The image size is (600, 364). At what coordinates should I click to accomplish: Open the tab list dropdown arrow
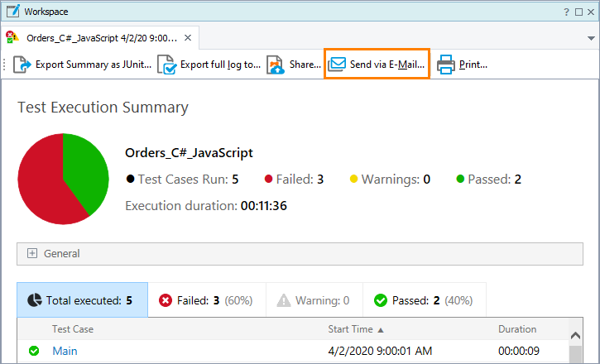(x=588, y=38)
